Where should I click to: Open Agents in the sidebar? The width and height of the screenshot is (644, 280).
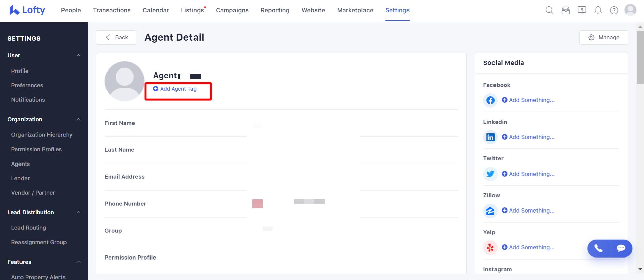pos(20,164)
